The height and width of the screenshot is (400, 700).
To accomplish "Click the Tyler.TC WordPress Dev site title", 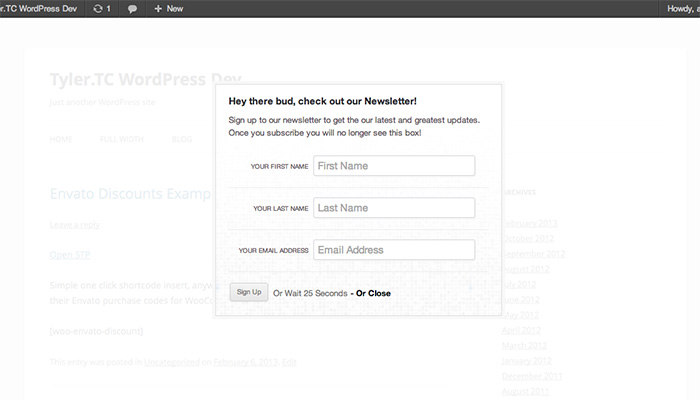I will pos(146,79).
